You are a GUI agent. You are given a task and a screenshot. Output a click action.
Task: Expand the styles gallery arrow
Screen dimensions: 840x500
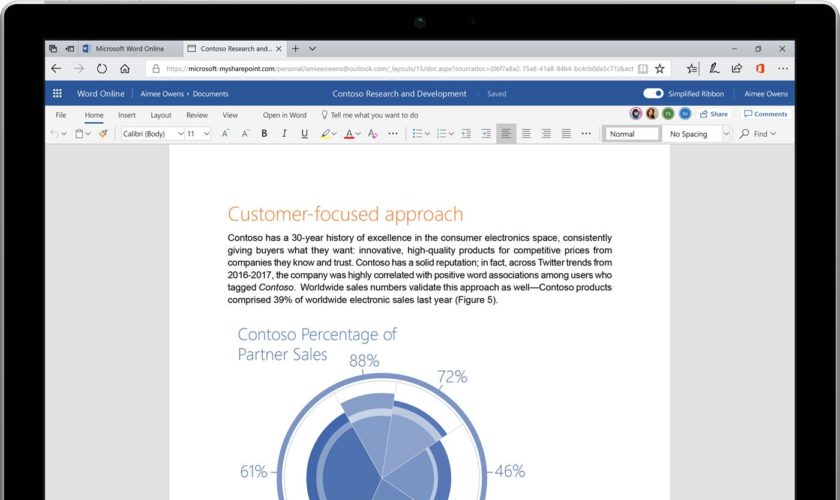726,134
